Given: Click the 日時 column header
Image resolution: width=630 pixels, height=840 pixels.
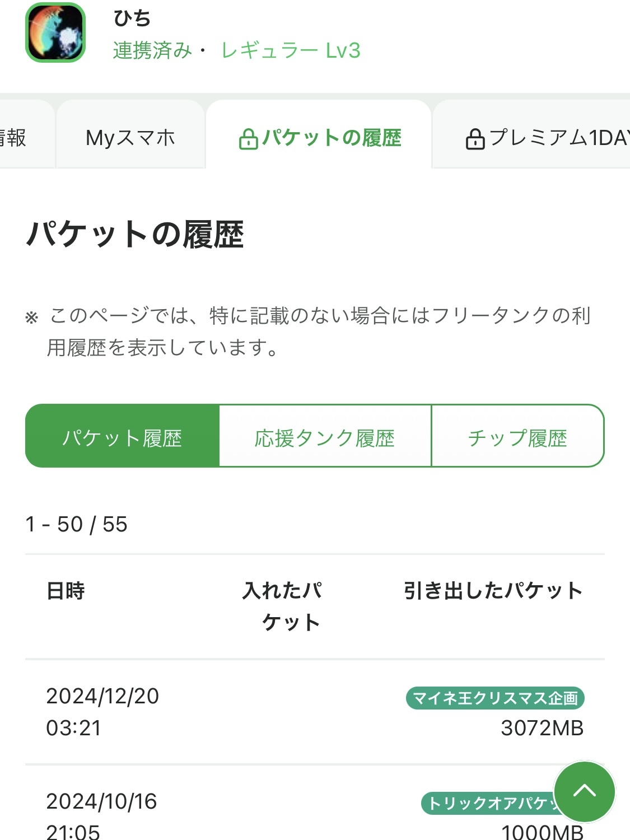Looking at the screenshot, I should pyautogui.click(x=66, y=591).
